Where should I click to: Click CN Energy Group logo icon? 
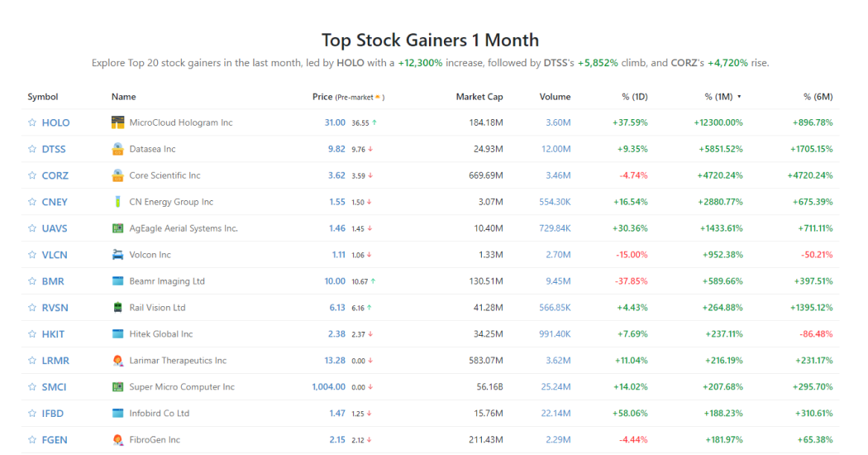pyautogui.click(x=117, y=202)
